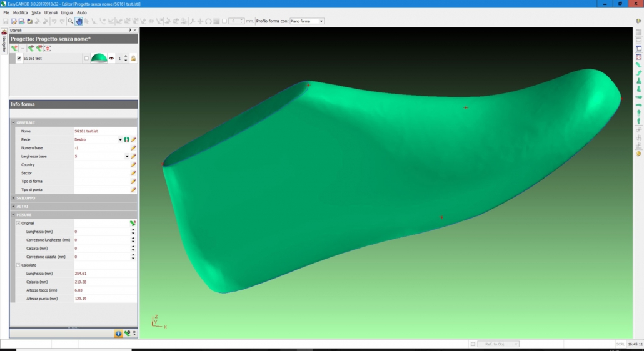This screenshot has height=351, width=644.
Task: Click the light bulb icon in right toolbar
Action: [x=638, y=154]
